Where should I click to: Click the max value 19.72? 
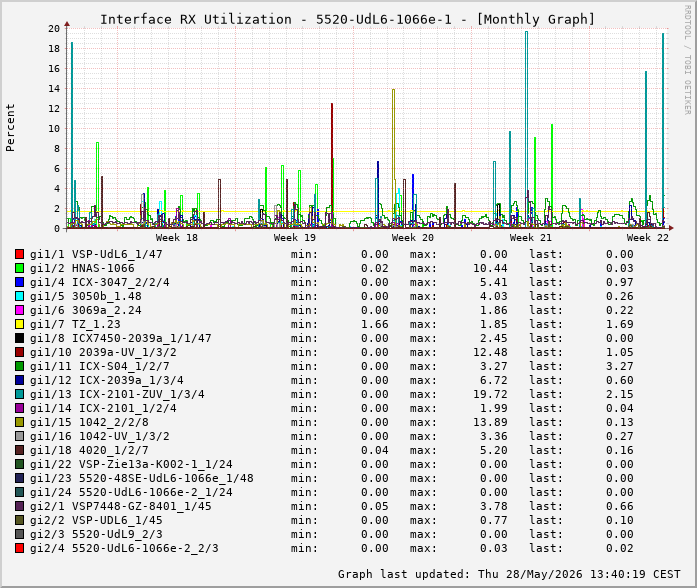(490, 394)
